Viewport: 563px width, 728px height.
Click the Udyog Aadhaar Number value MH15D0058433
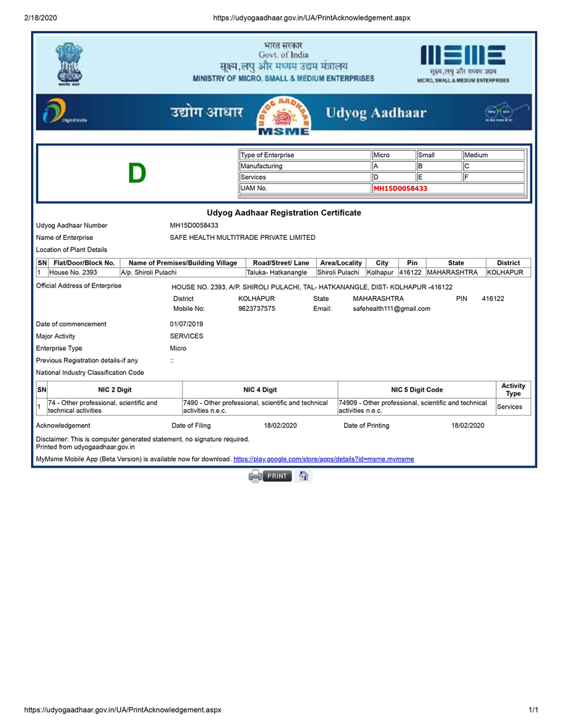pyautogui.click(x=194, y=226)
